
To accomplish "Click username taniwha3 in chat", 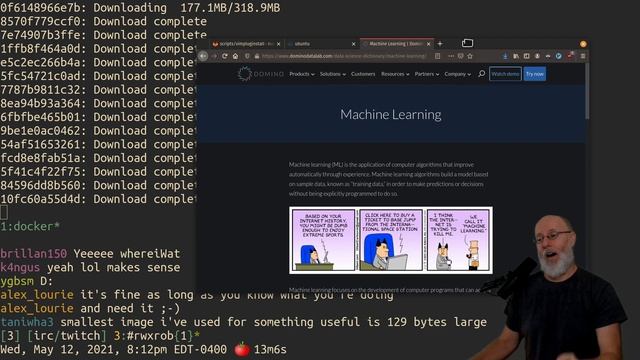I will [27, 322].
